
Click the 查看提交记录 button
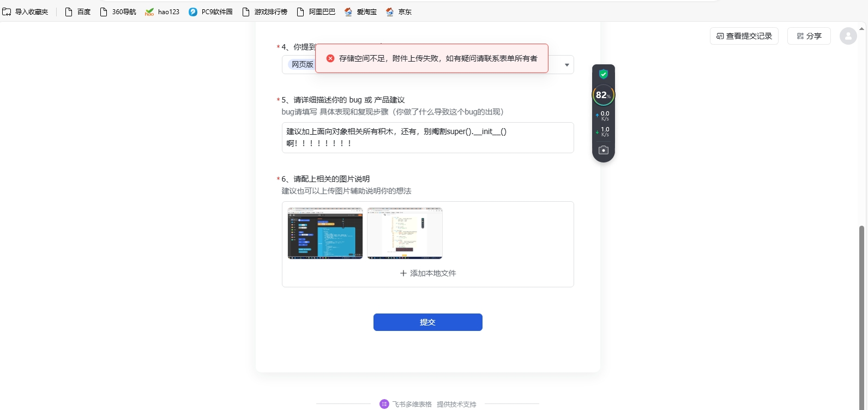click(x=744, y=36)
